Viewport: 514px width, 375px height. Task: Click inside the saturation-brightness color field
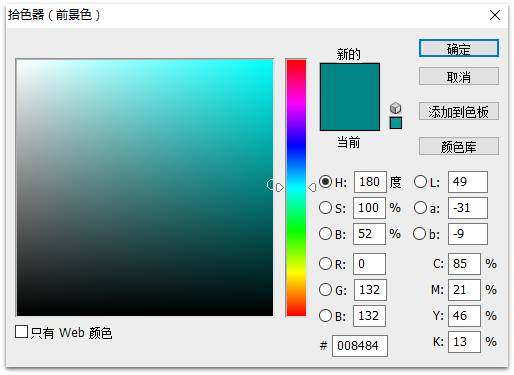(x=145, y=187)
